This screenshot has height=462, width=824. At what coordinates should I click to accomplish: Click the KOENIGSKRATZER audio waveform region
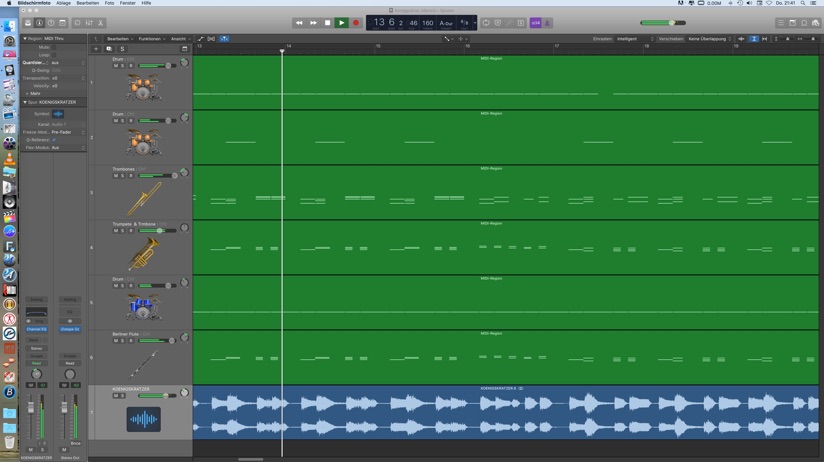click(x=506, y=413)
